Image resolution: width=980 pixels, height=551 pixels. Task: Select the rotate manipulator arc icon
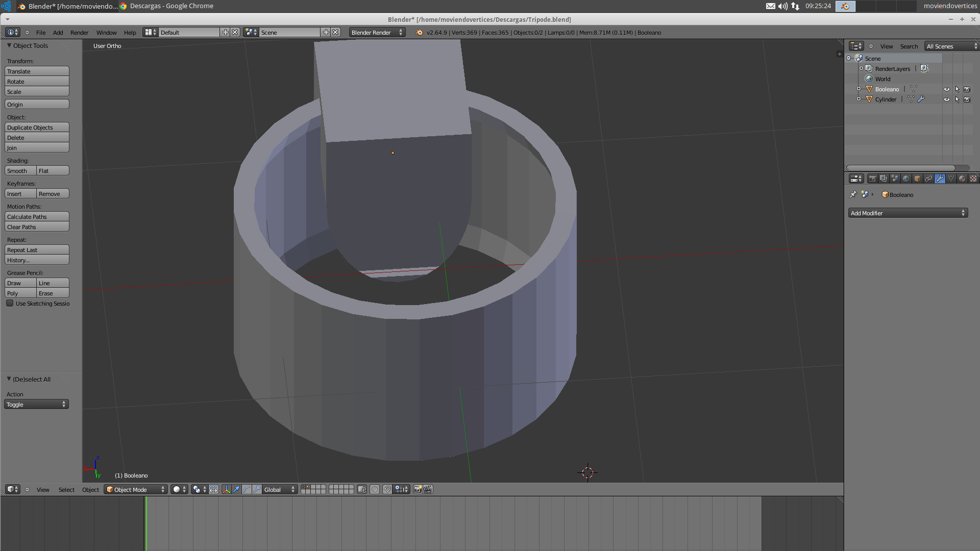point(247,489)
